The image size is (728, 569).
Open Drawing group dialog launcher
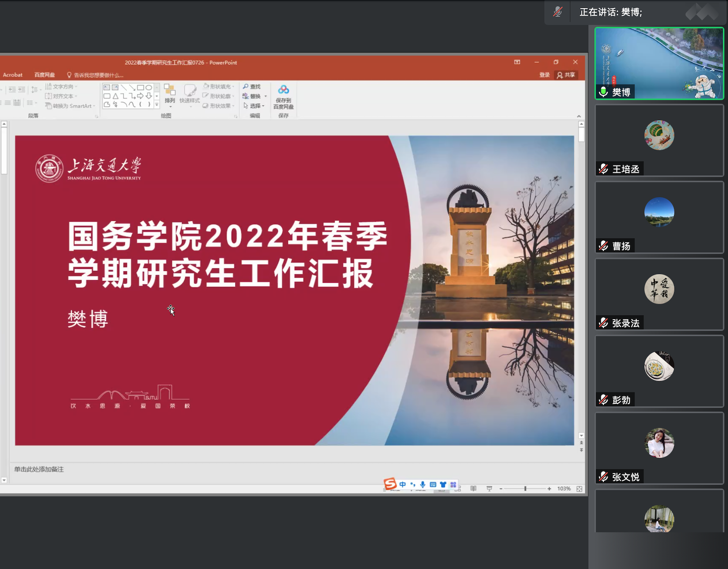(x=236, y=116)
